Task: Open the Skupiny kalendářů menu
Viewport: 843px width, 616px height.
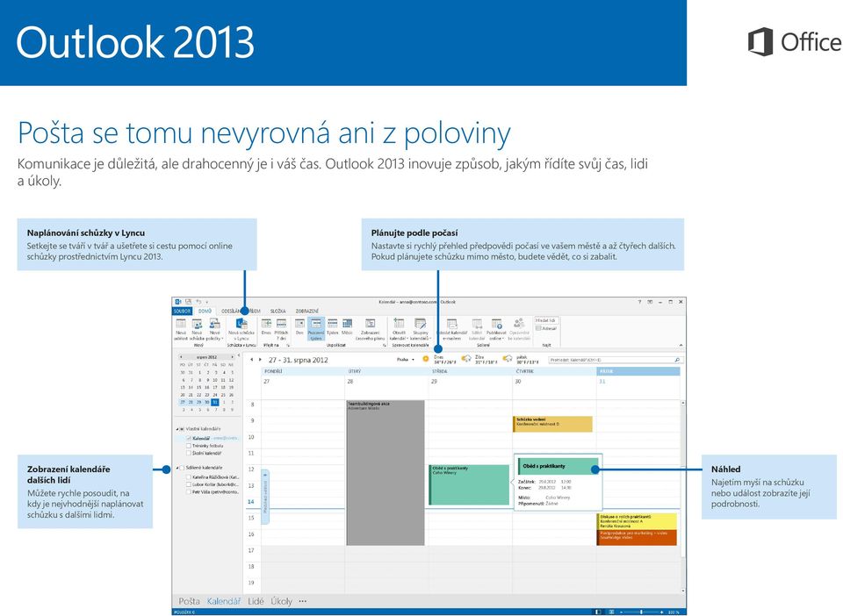Action: coord(421,329)
